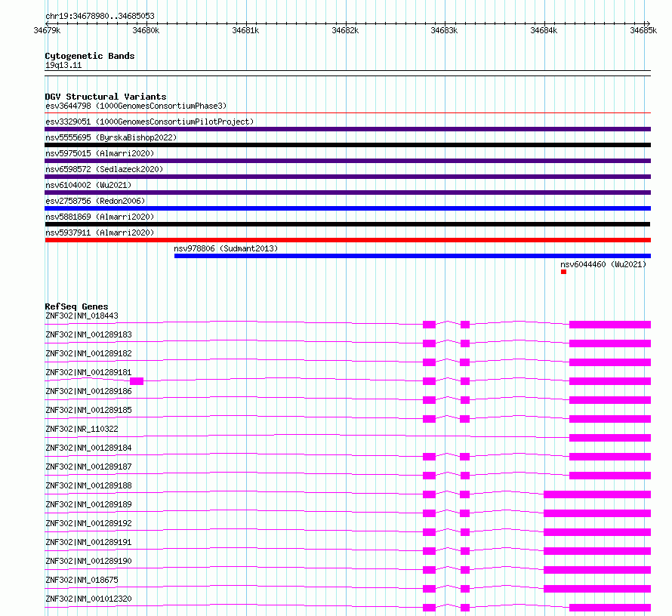The image size is (672, 616).
Task: Click the nsv5937911 (Almarri2020) label
Action: click(100, 233)
